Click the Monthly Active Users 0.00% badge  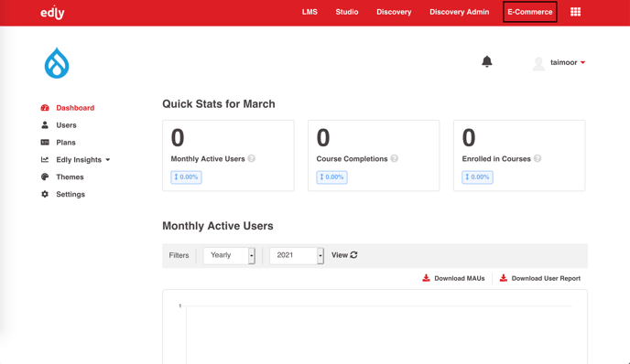point(186,177)
